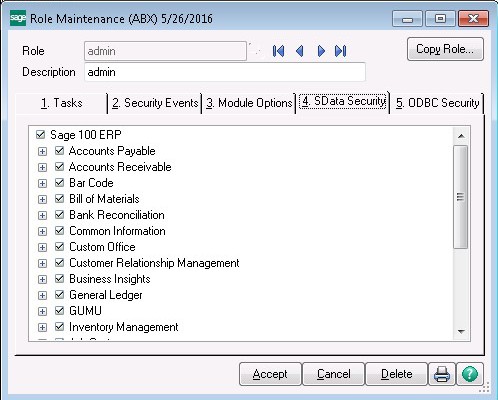
Task: Expand the Accounts Payable node
Action: point(42,151)
